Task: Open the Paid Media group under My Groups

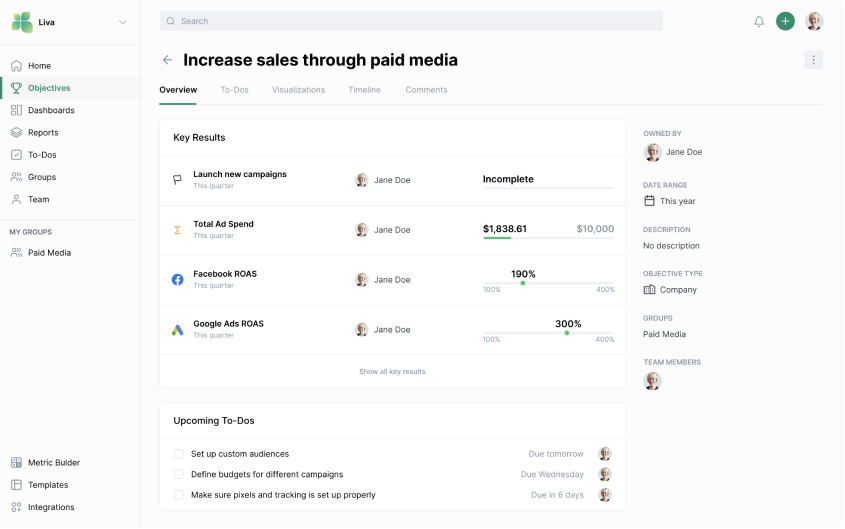Action: click(49, 253)
